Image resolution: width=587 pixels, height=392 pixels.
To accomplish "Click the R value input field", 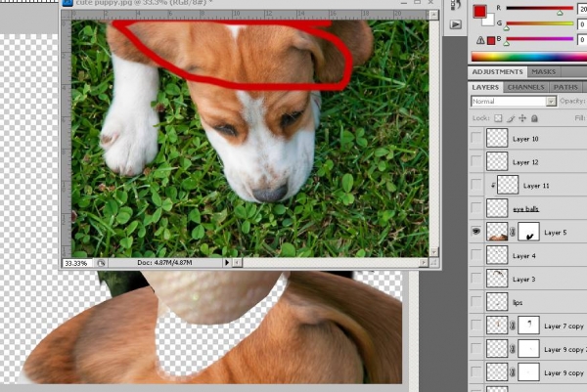I will (582, 9).
